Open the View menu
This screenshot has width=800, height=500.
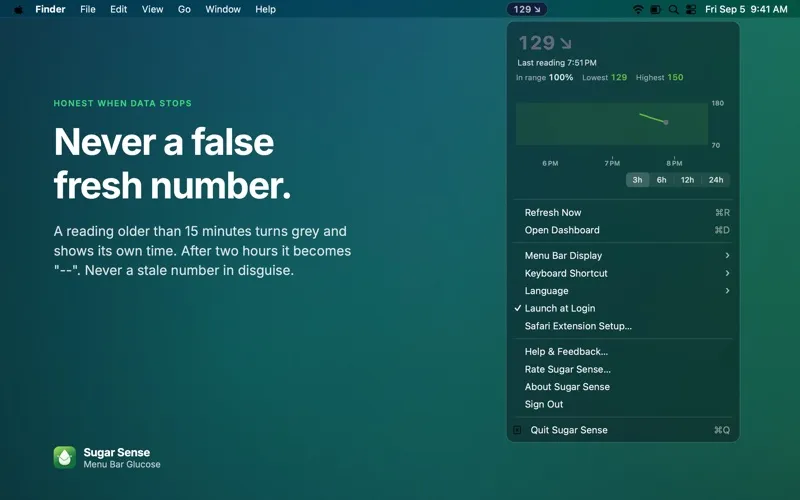point(152,9)
